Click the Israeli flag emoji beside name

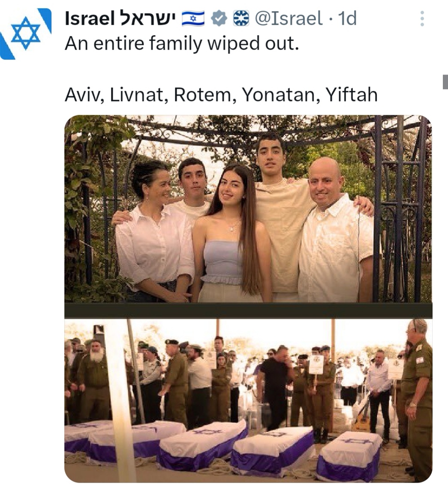point(193,18)
